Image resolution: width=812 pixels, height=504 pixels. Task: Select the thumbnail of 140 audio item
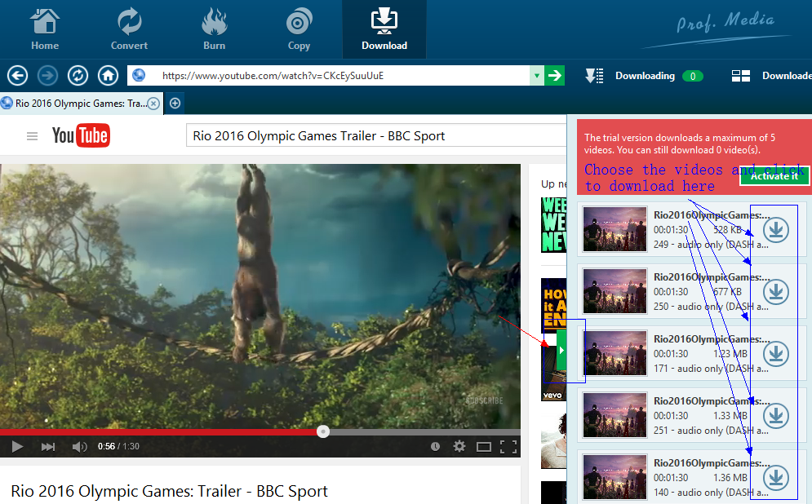pyautogui.click(x=615, y=478)
